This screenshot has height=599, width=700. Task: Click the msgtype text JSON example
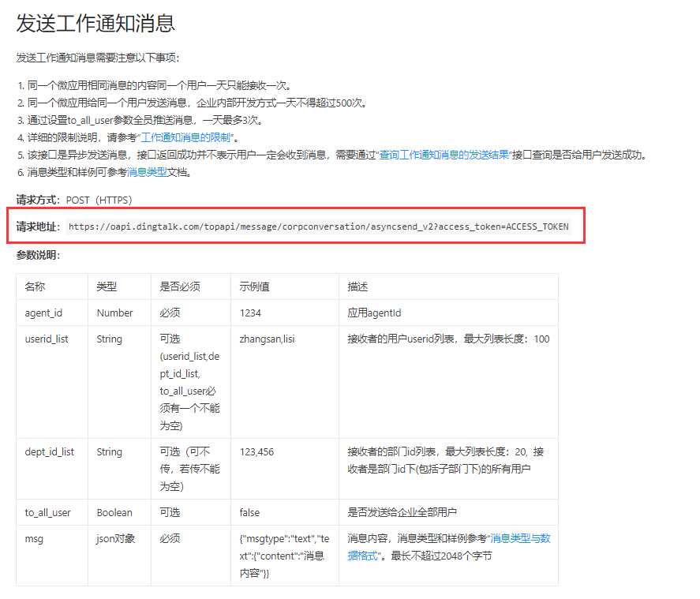pyautogui.click(x=284, y=556)
